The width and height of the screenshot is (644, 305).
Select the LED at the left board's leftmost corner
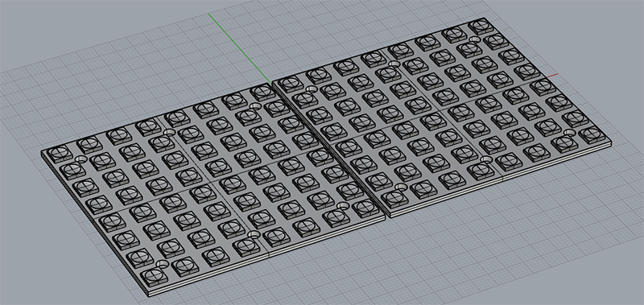[x=60, y=154]
